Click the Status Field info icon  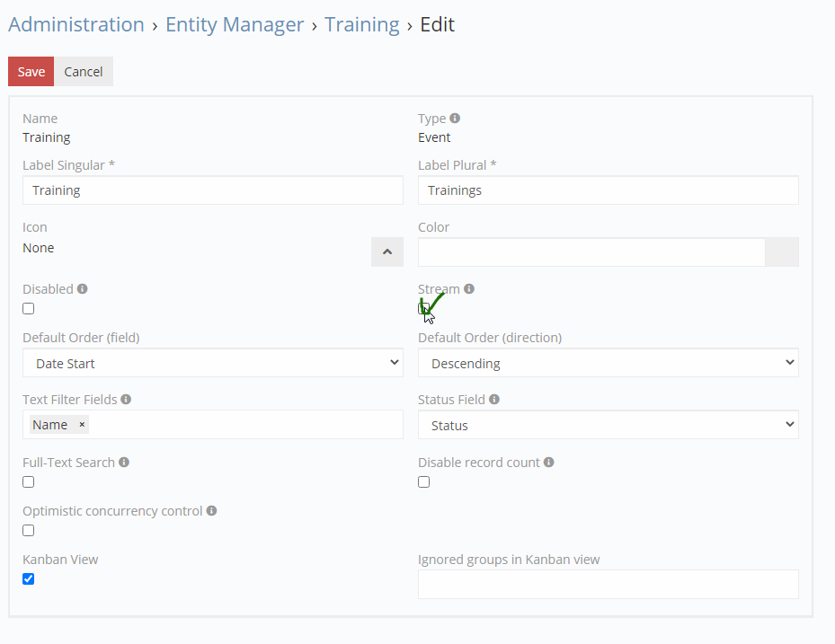point(494,399)
